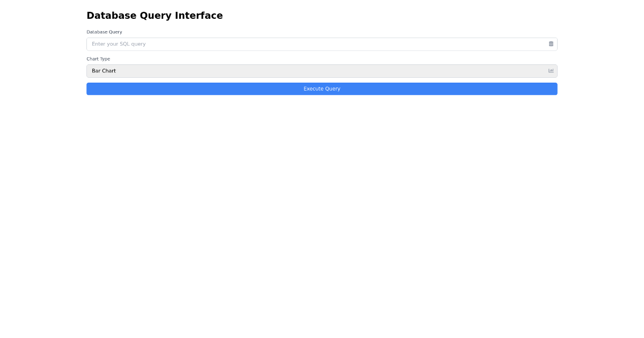The width and height of the screenshot is (644, 338).
Task: Select the Bar Chart option text
Action: click(x=104, y=70)
